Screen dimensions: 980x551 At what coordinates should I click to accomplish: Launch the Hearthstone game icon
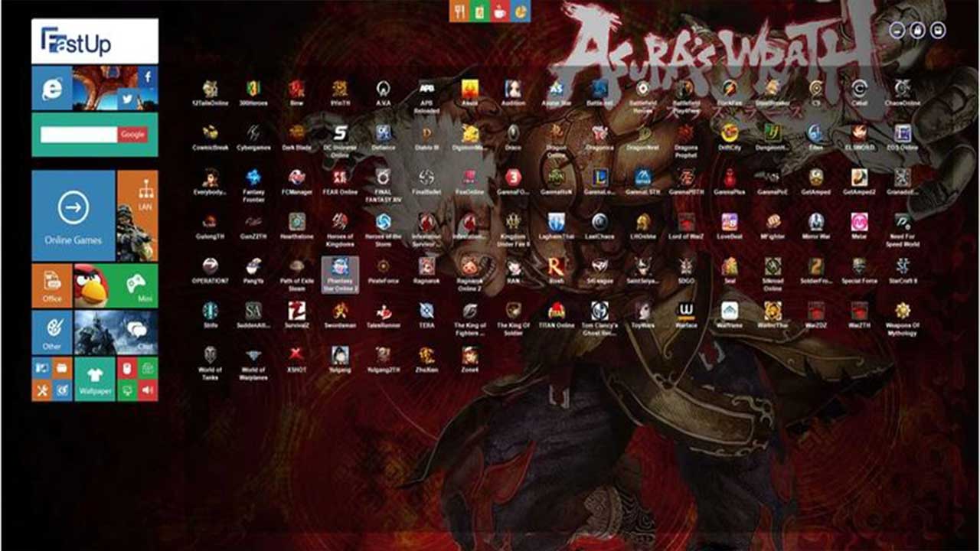[297, 223]
